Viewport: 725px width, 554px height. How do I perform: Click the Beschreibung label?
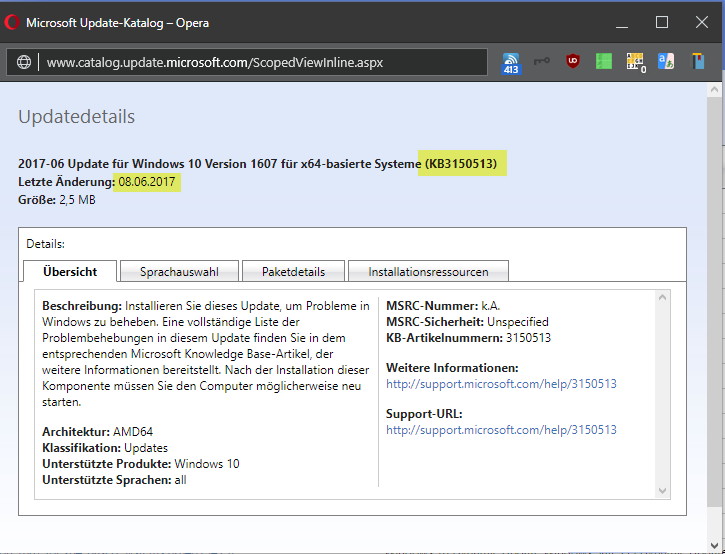[x=82, y=306]
